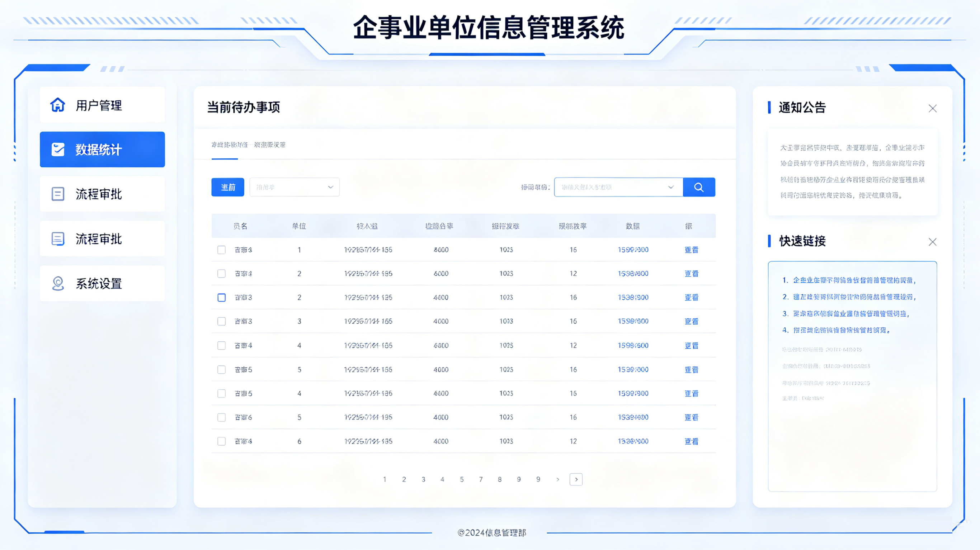
Task: Go to page 1 in the pagination
Action: tap(385, 479)
